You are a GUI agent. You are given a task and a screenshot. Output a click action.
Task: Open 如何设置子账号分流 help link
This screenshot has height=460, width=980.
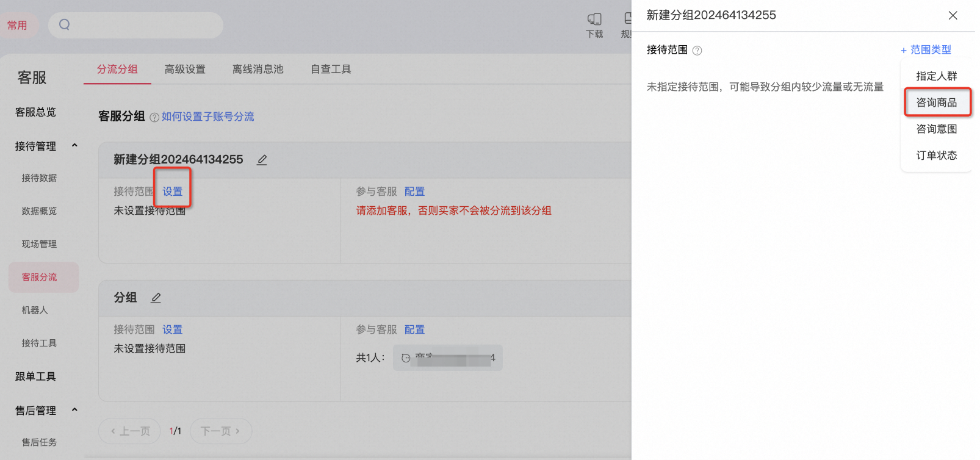[208, 117]
